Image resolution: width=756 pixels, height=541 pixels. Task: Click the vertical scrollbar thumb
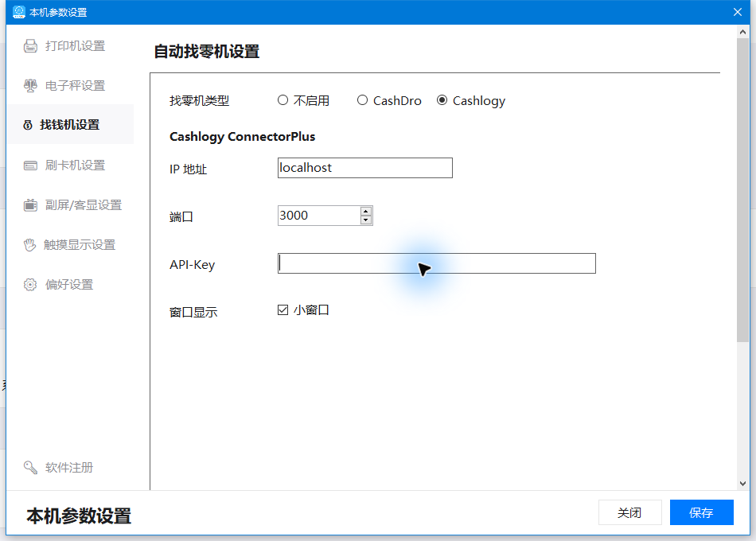point(742,190)
